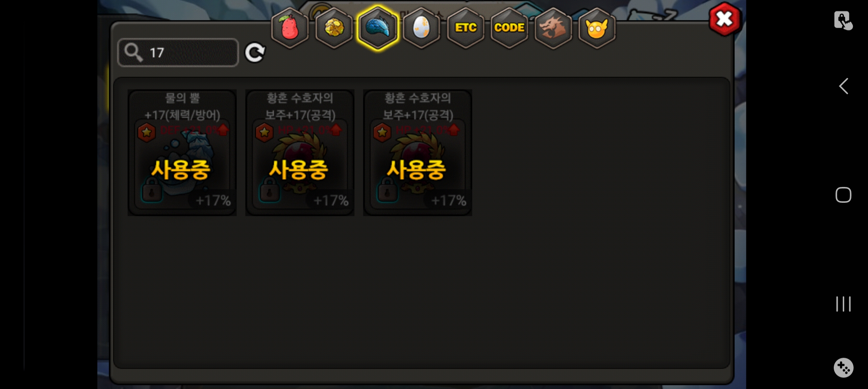Open the spotted egg tab
Viewport: 868px width, 389px height.
click(421, 28)
